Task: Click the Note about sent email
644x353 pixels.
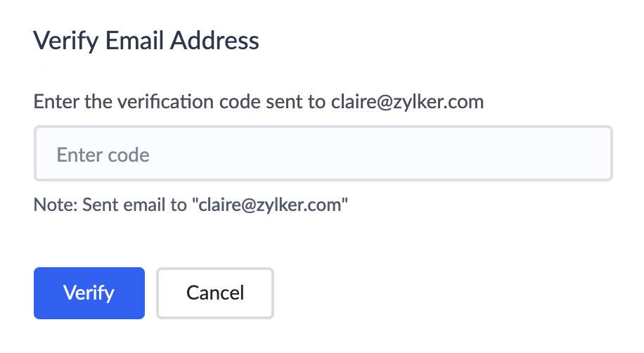Action: tap(191, 205)
